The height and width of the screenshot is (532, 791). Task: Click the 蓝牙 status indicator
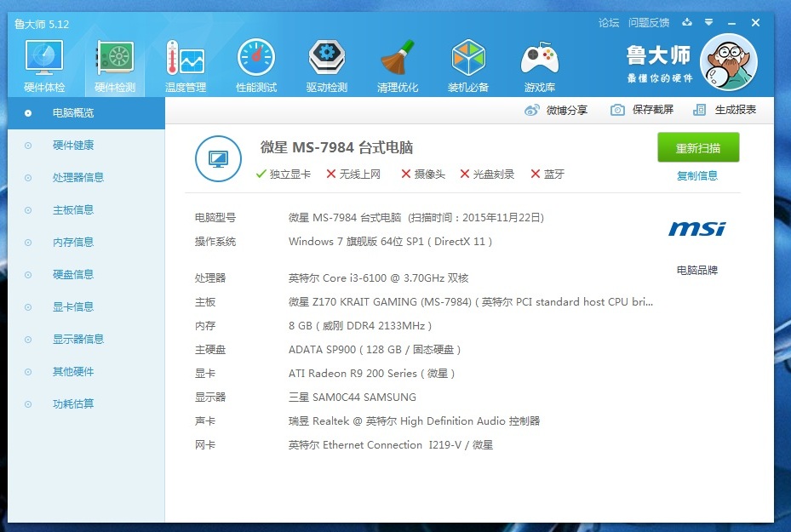pos(547,174)
